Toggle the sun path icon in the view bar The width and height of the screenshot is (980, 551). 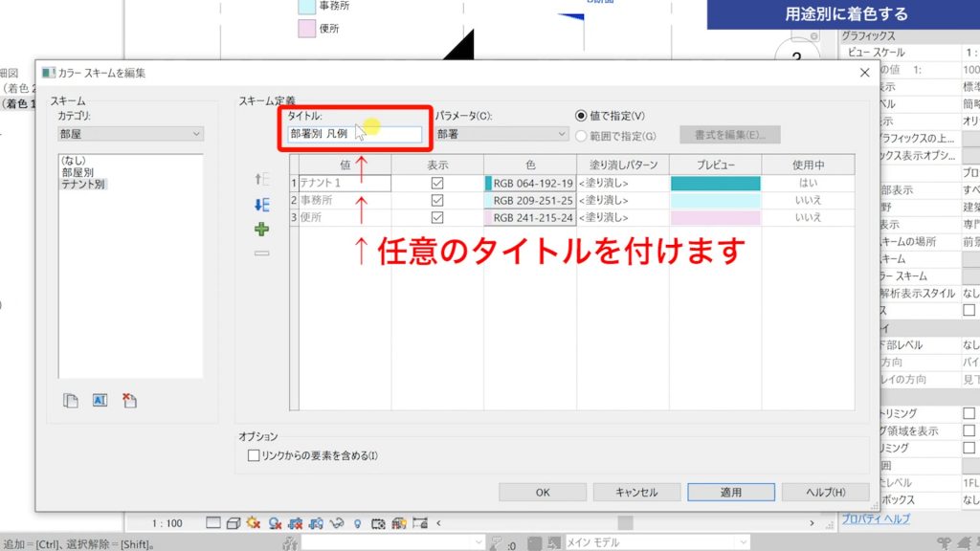[253, 522]
